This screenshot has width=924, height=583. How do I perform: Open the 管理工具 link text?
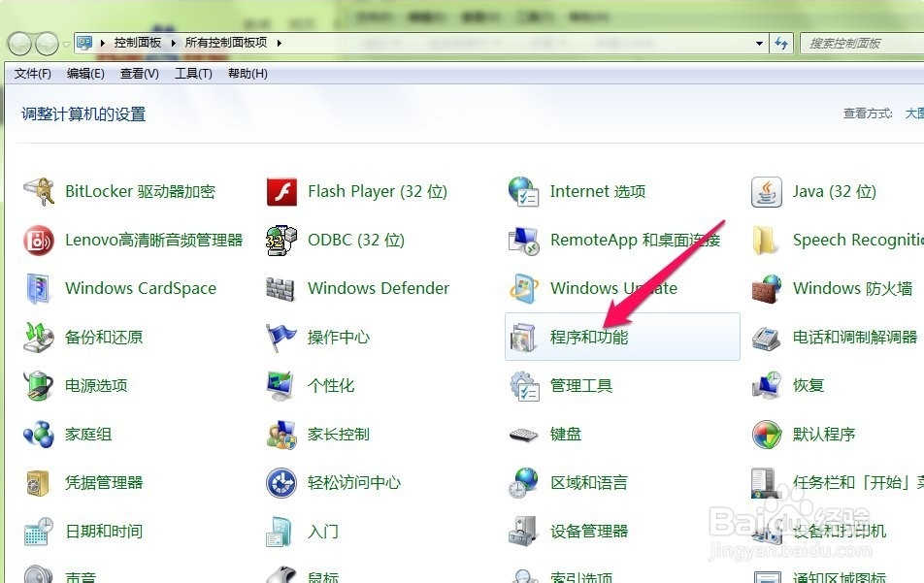581,386
